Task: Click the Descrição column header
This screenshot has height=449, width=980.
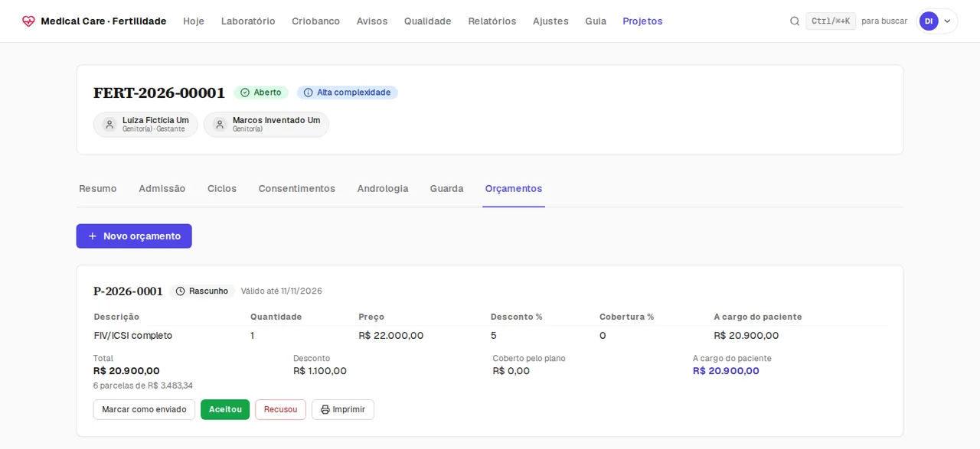Action: pyautogui.click(x=116, y=317)
